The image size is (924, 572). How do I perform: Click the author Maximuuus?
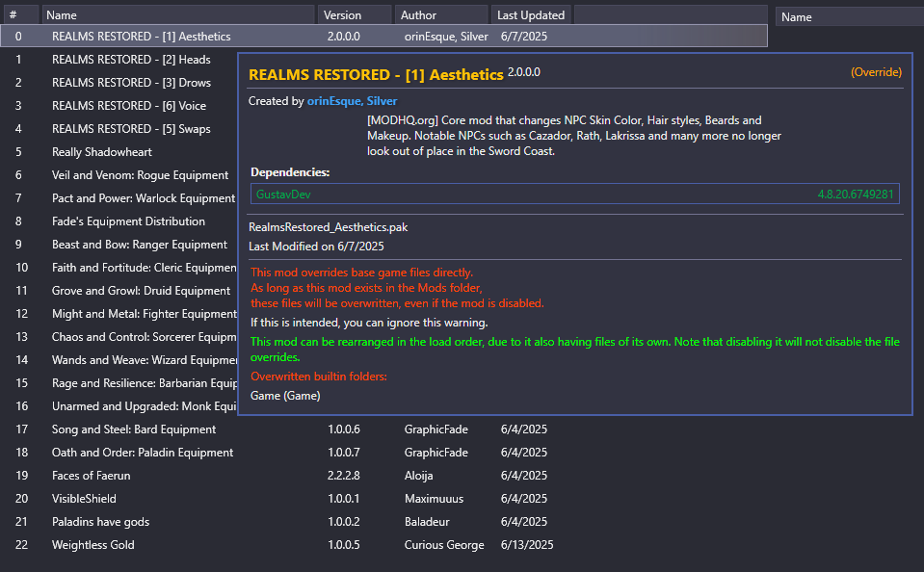pyautogui.click(x=434, y=499)
